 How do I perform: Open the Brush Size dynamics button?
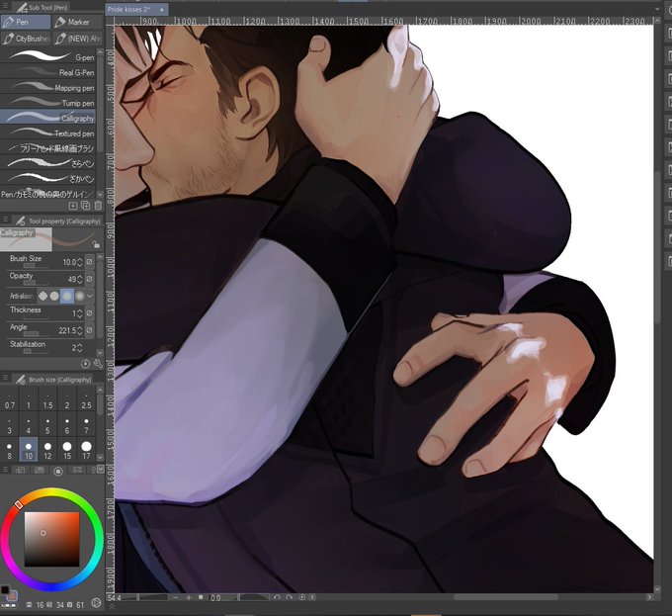[90, 261]
